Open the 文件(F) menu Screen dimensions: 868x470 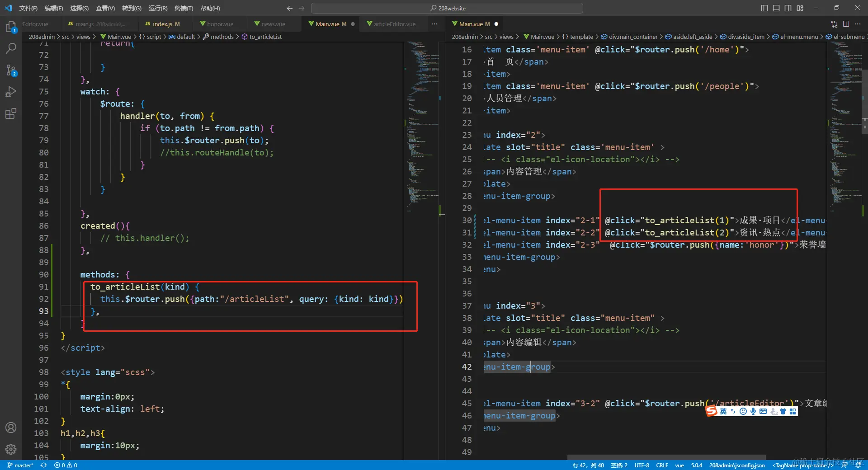(x=28, y=8)
